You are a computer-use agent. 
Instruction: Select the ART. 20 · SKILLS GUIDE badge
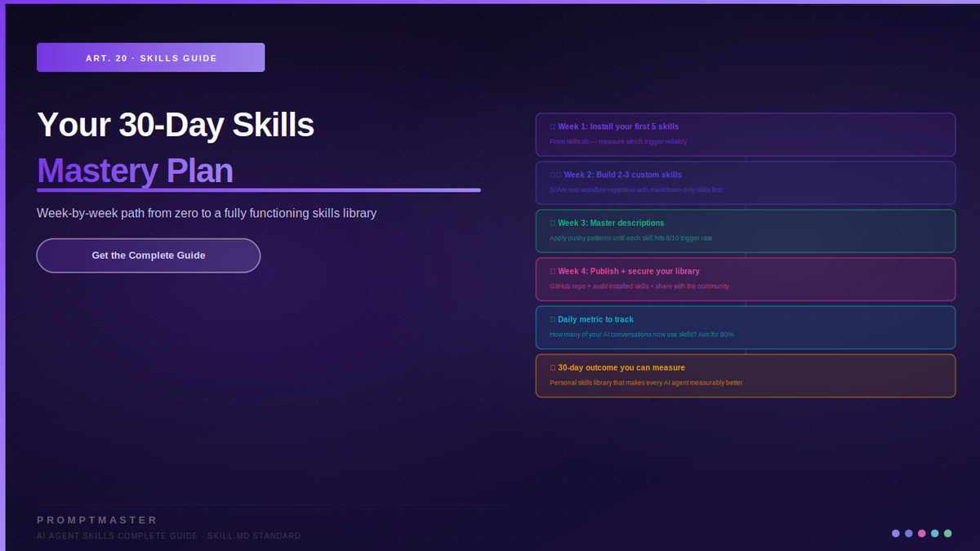150,58
